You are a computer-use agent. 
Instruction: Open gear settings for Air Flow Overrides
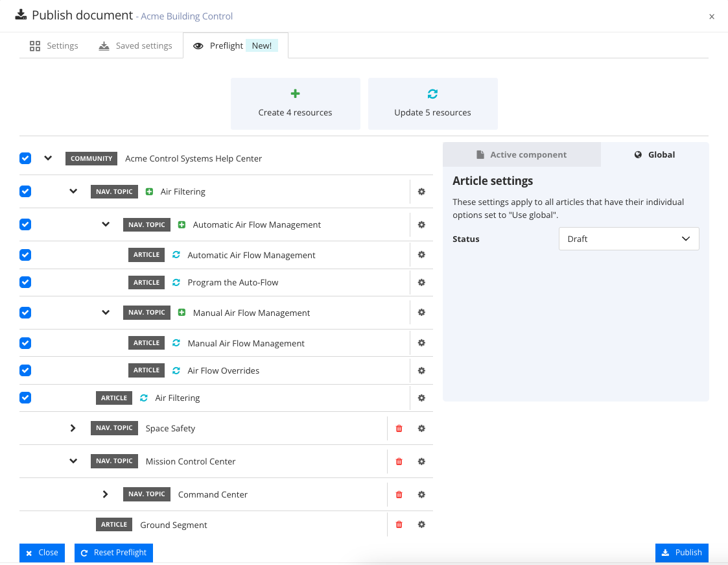point(421,370)
